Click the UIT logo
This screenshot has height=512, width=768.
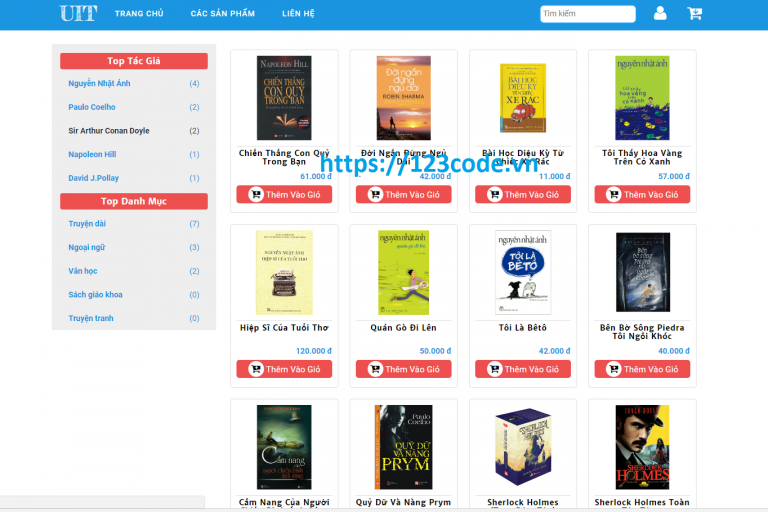coord(78,14)
